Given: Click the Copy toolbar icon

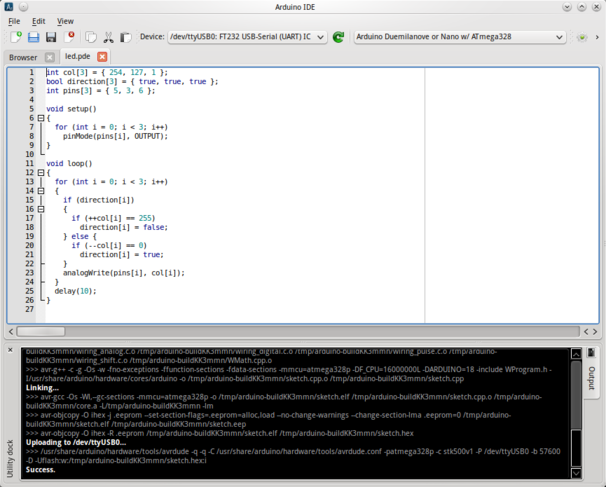Looking at the screenshot, I should pyautogui.click(x=91, y=37).
